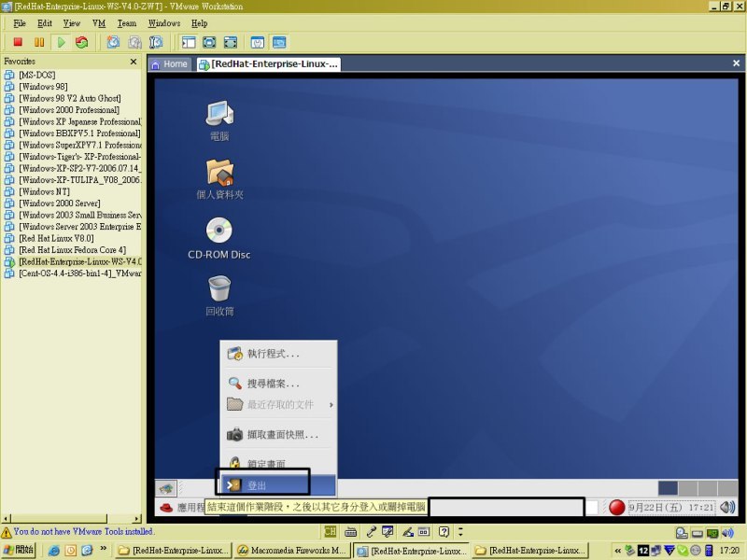Open the Edit menu
Viewport: 747px width, 560px height.
45,23
